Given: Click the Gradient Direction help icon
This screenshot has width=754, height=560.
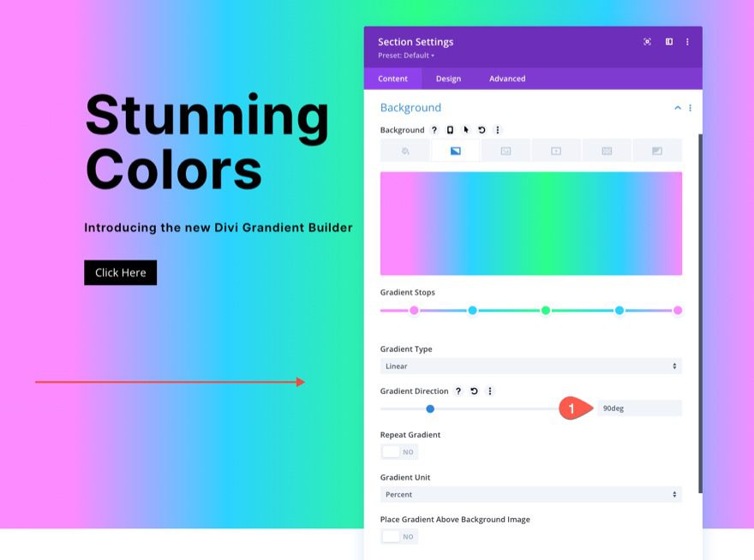Looking at the screenshot, I should click(458, 390).
